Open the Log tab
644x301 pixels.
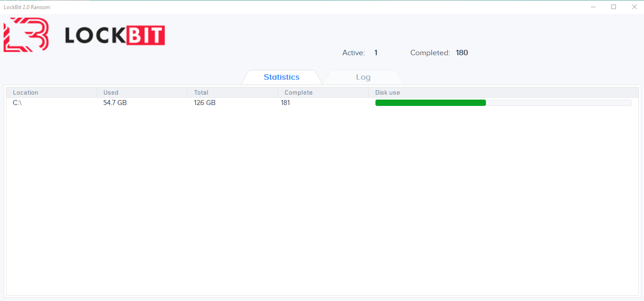click(363, 77)
